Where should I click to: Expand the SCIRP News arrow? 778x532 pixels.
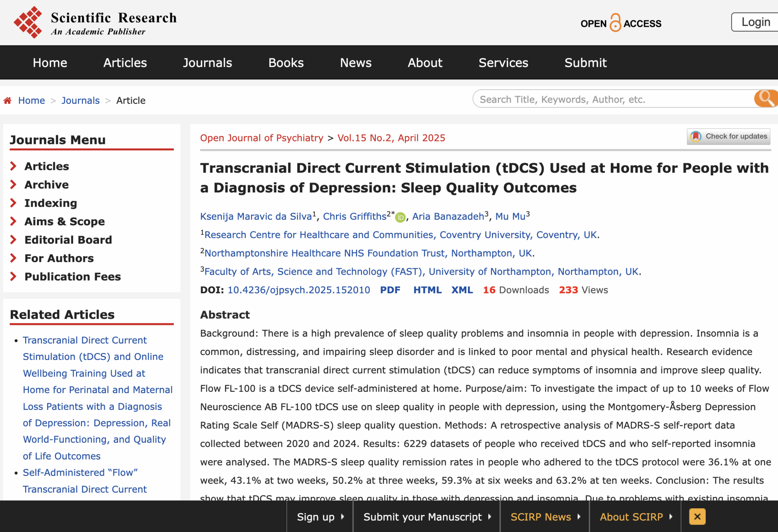579,517
